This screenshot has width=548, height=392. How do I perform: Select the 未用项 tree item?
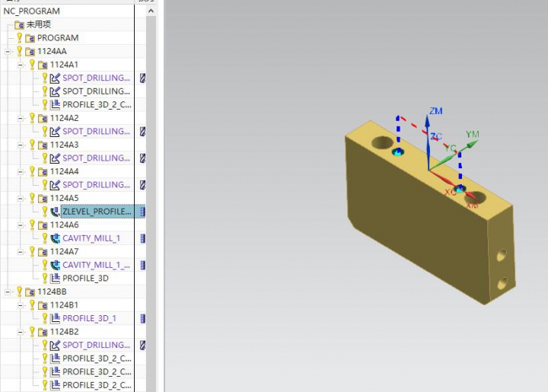pyautogui.click(x=39, y=24)
